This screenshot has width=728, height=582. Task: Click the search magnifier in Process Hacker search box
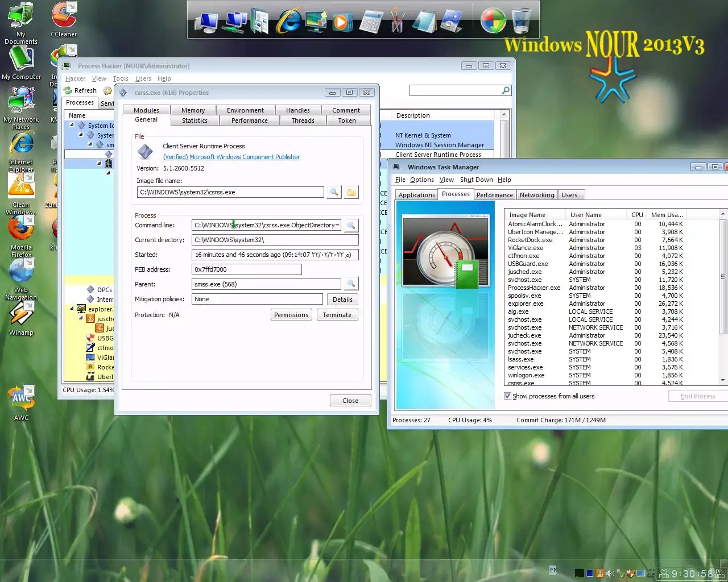pos(506,90)
